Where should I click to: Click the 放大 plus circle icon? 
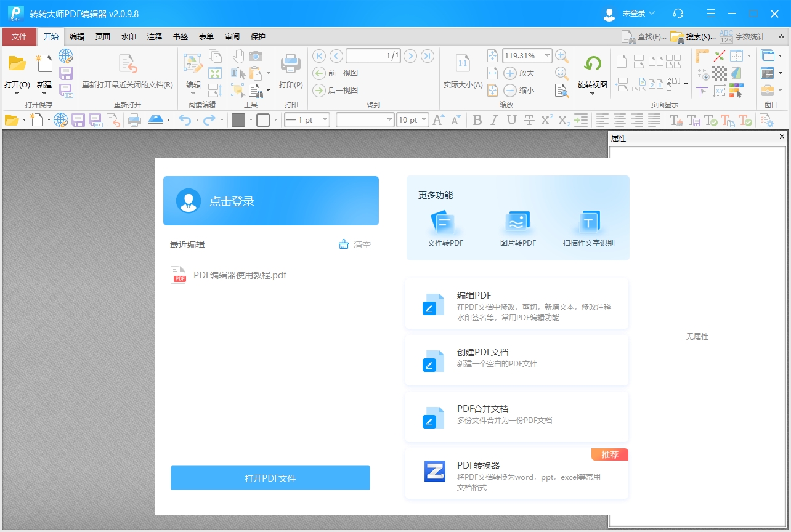510,73
